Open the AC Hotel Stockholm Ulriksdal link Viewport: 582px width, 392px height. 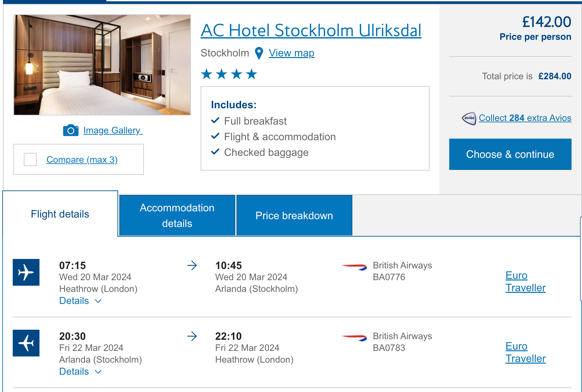point(311,31)
